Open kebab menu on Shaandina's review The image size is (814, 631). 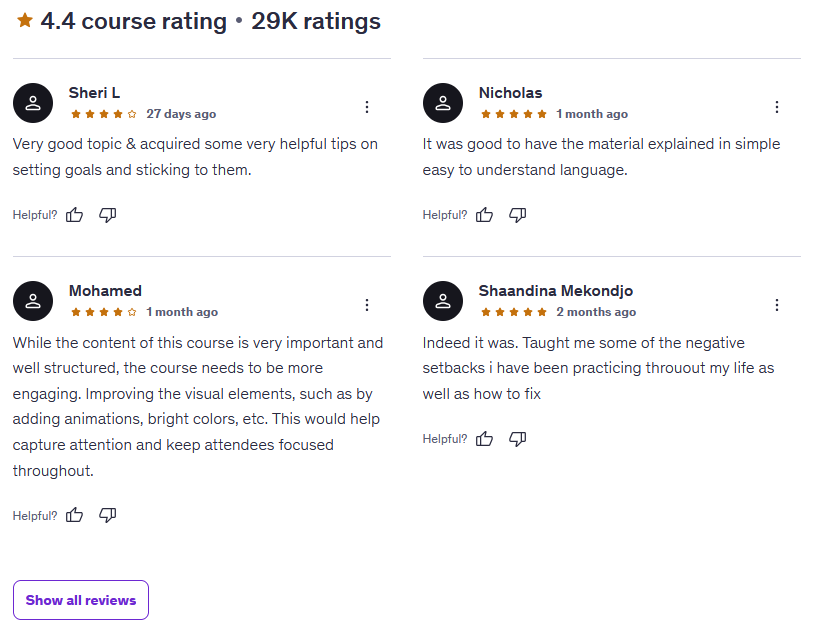pos(777,305)
